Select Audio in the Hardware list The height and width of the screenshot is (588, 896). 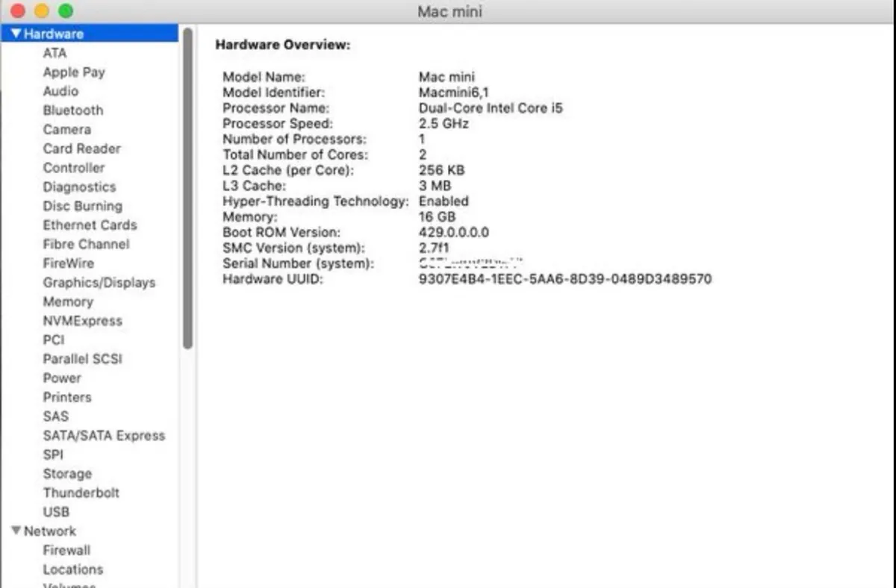[x=60, y=91]
